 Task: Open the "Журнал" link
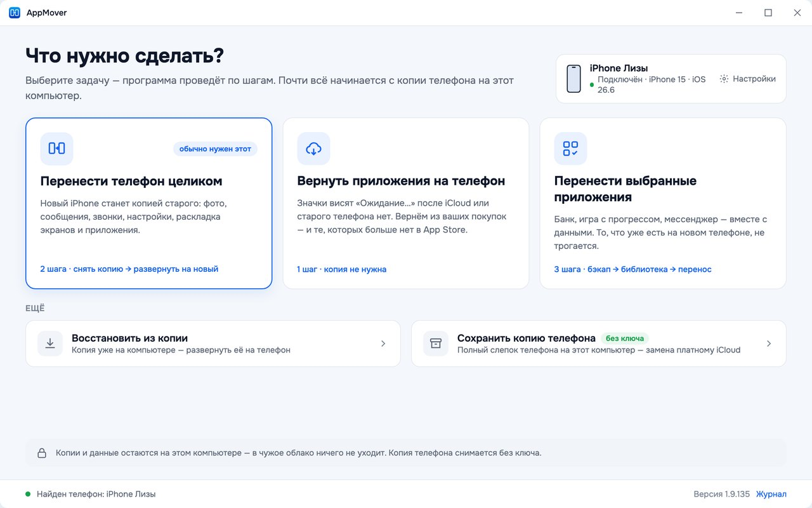[771, 494]
